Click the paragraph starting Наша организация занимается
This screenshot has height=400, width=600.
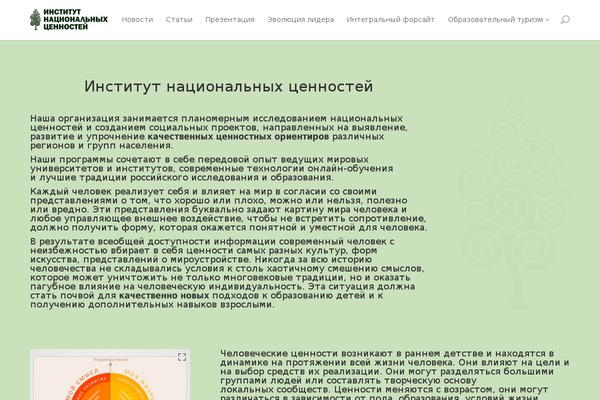pos(219,132)
